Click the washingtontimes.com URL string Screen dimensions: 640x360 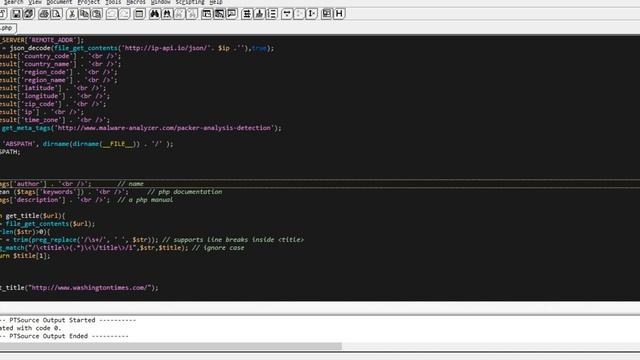(91, 288)
